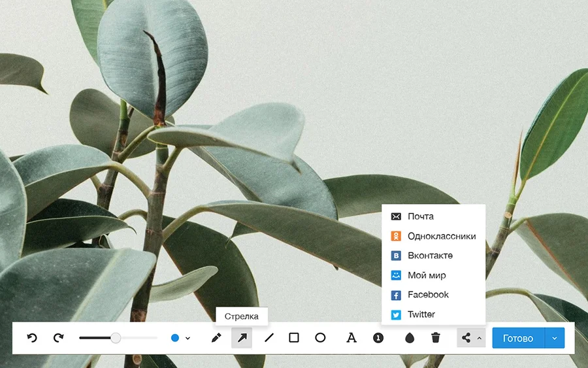The height and width of the screenshot is (368, 588).
Task: Select the Text tool
Action: 351,338
